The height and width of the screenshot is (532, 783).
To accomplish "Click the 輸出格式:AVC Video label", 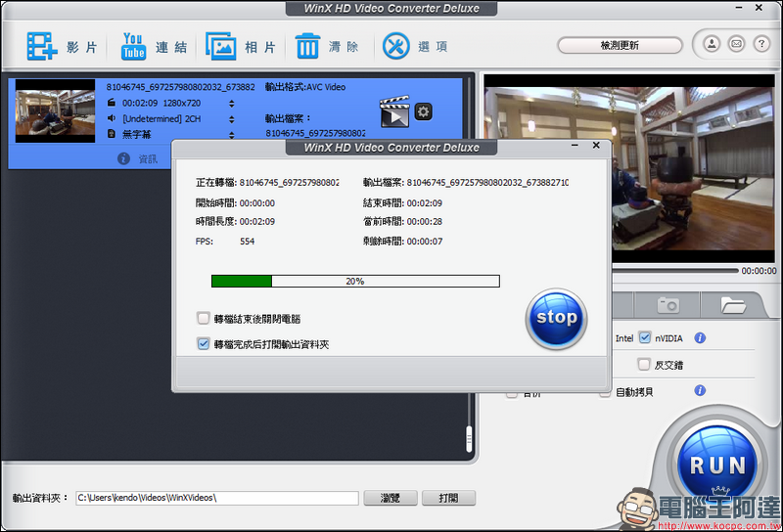I will tap(305, 87).
